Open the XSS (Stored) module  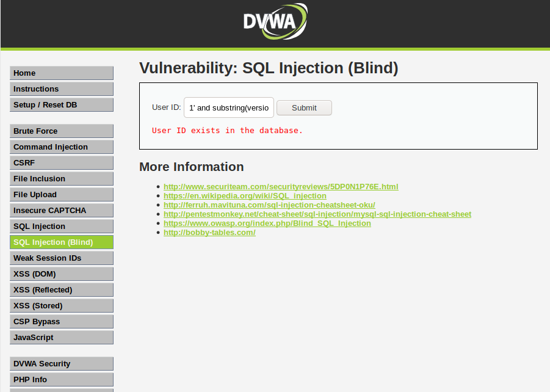pos(61,305)
